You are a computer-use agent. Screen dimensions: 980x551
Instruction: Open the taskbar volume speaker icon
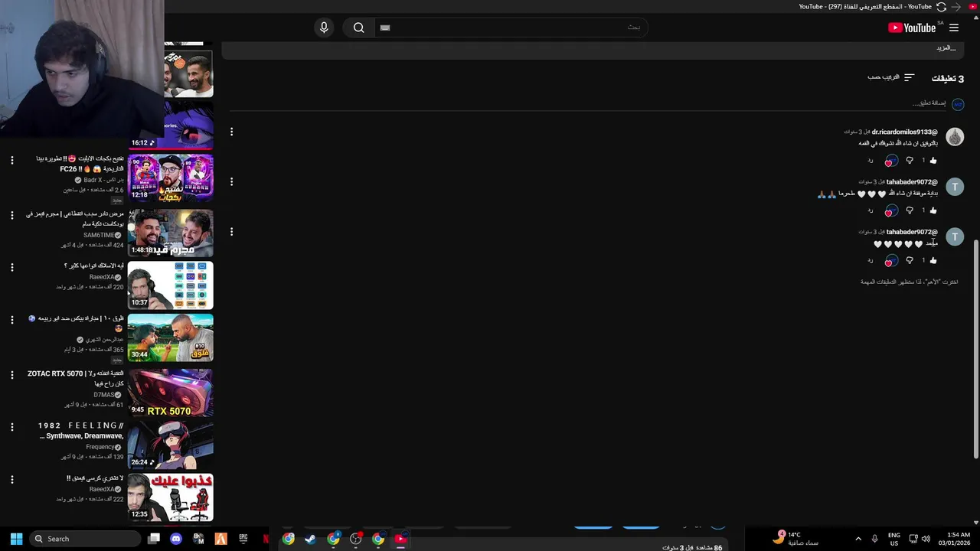[x=926, y=539]
